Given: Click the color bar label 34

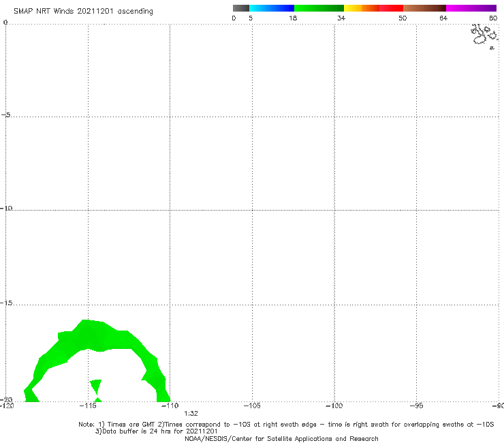Looking at the screenshot, I should coord(341,18).
